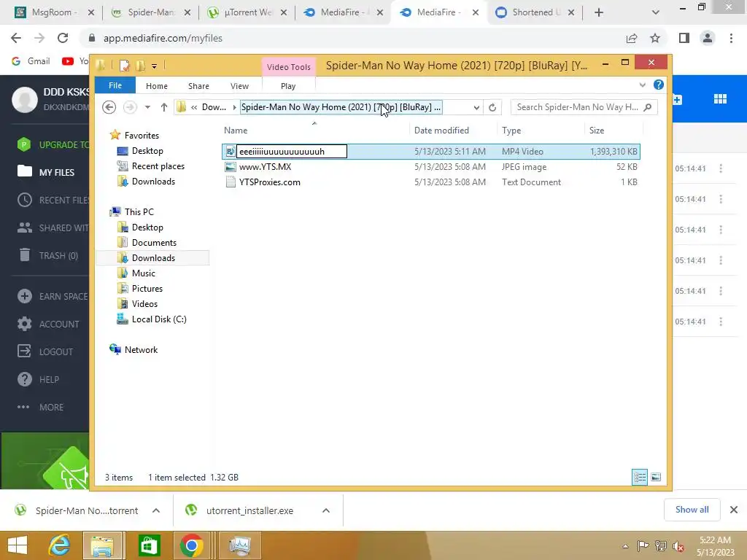Click Show all downloads button

(692, 510)
